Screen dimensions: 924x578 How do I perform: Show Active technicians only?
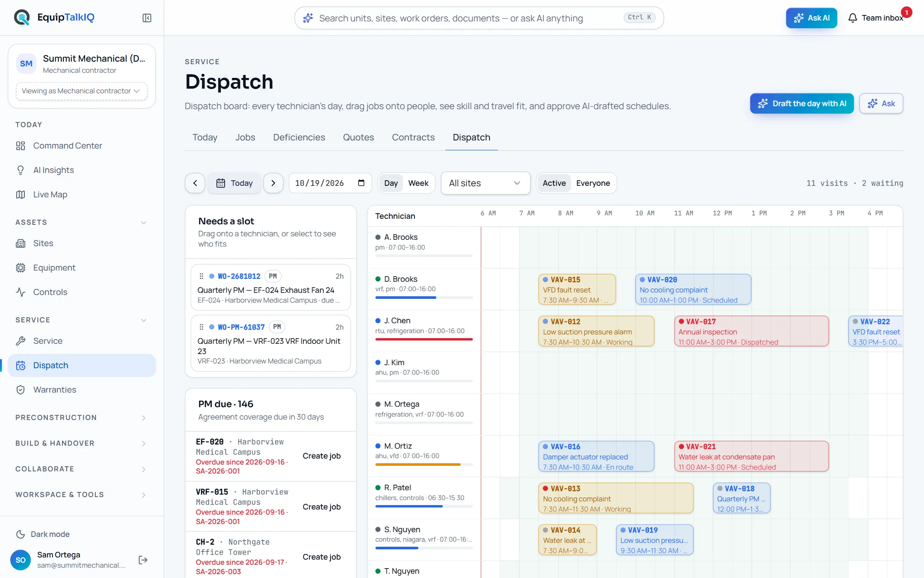(x=554, y=183)
